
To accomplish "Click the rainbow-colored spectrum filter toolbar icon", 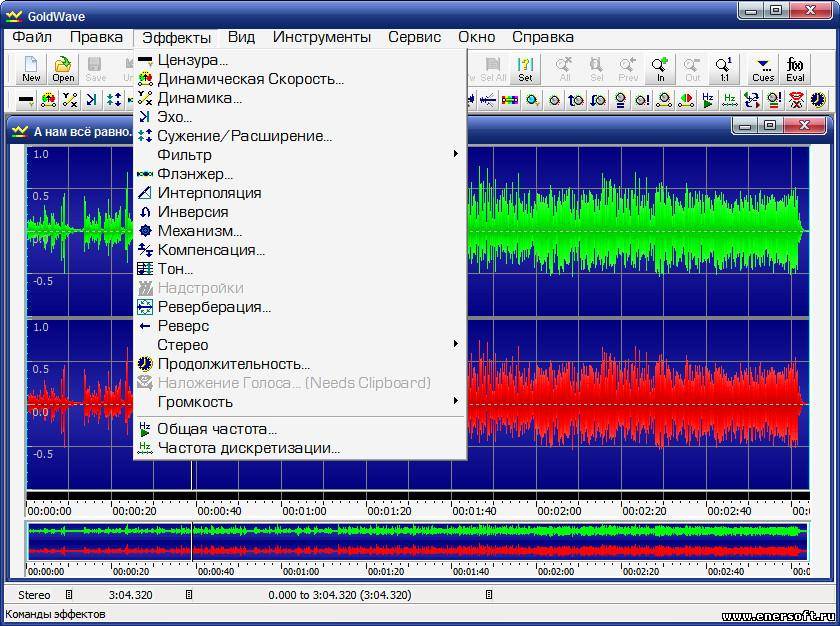I will click(509, 100).
